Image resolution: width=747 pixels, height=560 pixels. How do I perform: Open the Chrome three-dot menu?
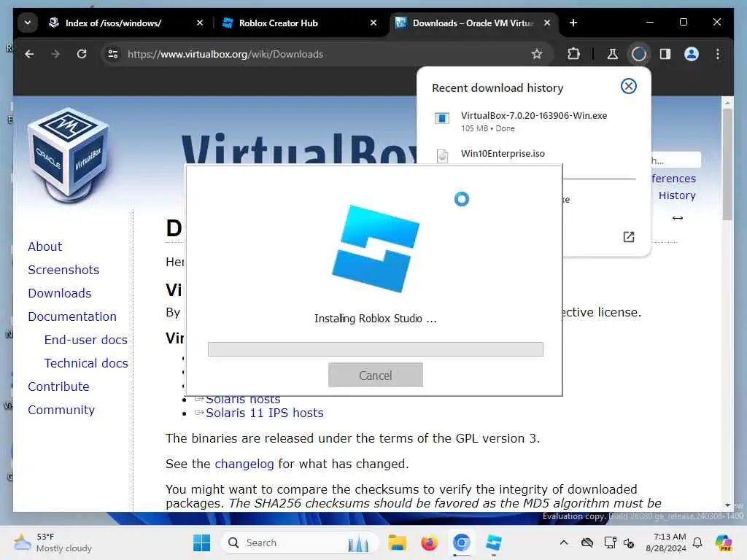[718, 54]
